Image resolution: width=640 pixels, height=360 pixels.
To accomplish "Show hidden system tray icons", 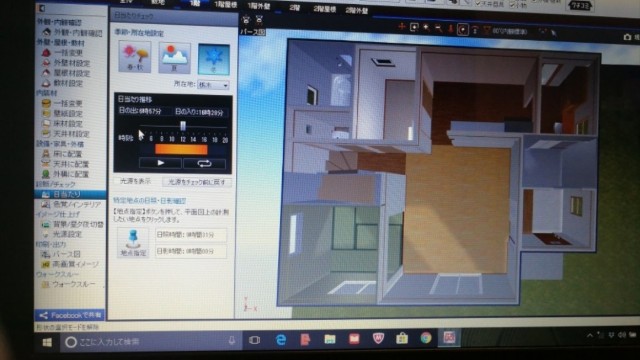I will pyautogui.click(x=590, y=336).
